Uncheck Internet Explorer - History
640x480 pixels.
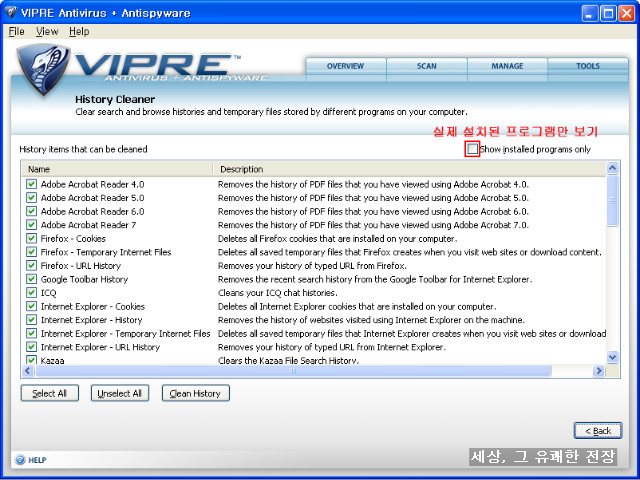31,320
